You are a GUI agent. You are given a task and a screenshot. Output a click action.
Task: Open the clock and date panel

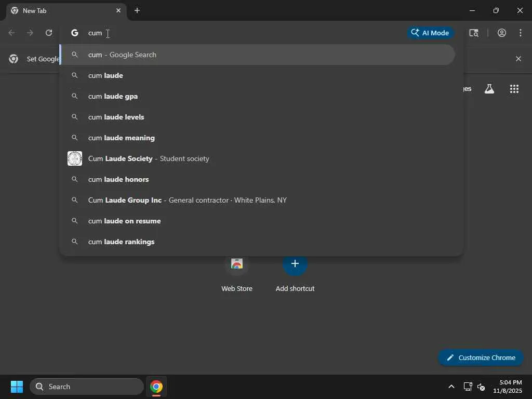coord(508,387)
